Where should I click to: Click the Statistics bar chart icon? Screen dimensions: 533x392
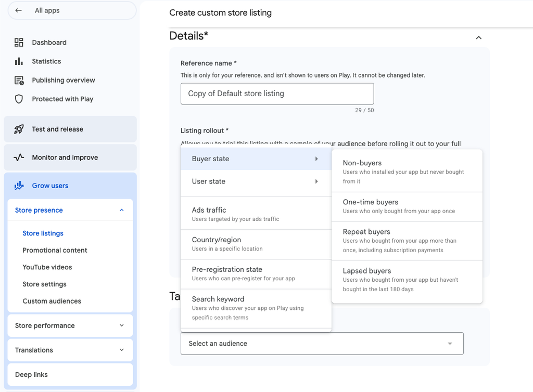click(19, 61)
